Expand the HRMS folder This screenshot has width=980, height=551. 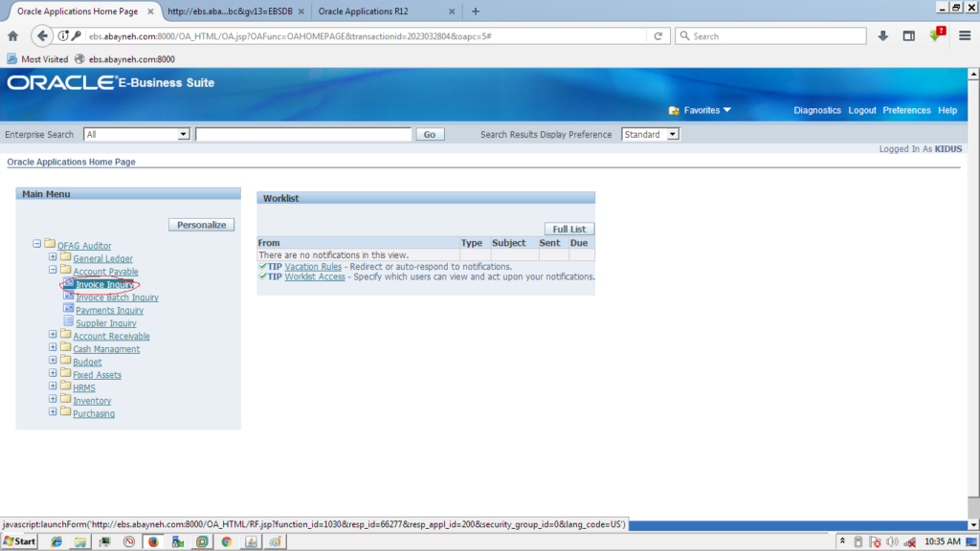(x=53, y=386)
